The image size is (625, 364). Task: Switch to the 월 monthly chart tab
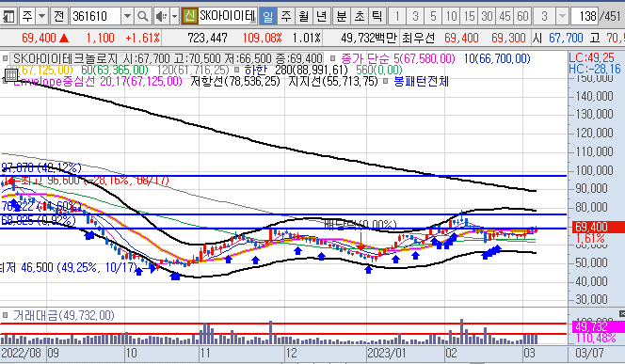(303, 16)
